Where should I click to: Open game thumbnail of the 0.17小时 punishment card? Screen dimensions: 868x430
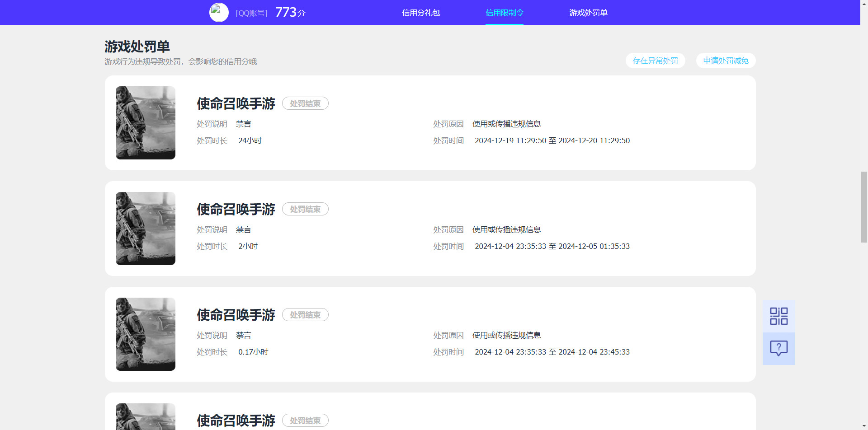(x=146, y=334)
